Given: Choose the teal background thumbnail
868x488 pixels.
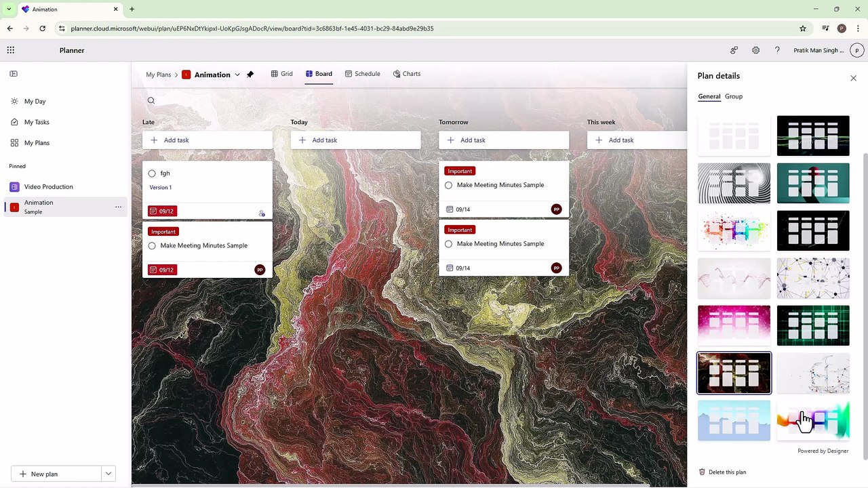Looking at the screenshot, I should tap(813, 183).
